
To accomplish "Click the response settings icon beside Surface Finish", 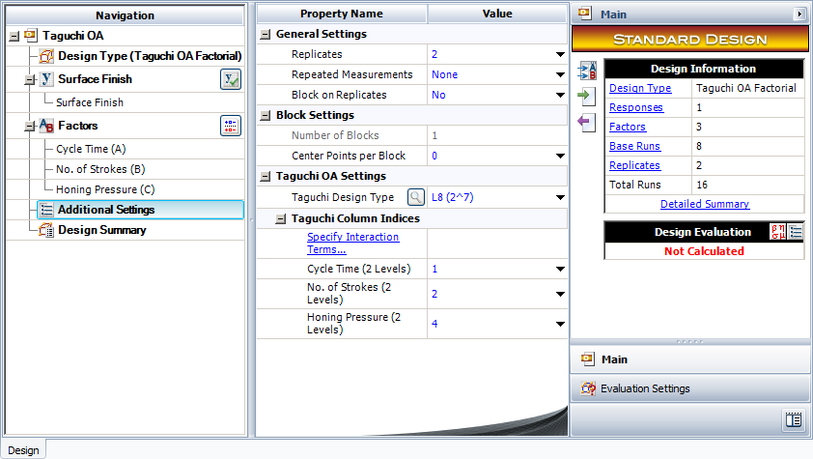I will pos(230,80).
